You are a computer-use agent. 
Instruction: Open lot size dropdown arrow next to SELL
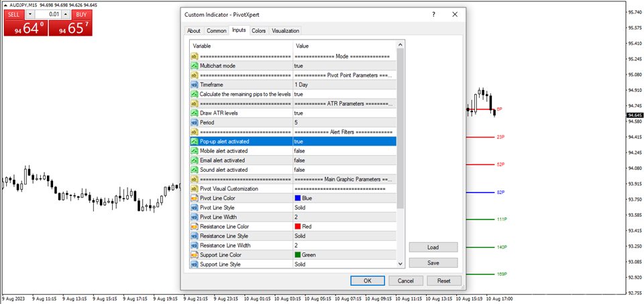pos(30,14)
